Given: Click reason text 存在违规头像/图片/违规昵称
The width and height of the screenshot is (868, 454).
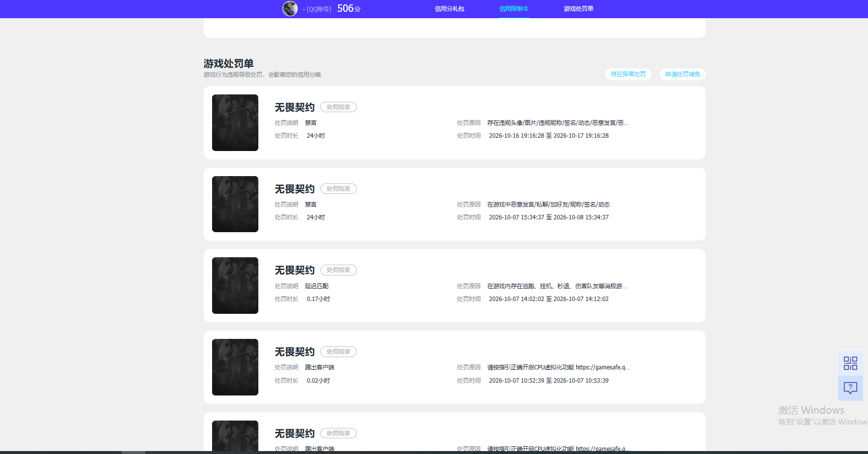Looking at the screenshot, I should click(x=558, y=123).
